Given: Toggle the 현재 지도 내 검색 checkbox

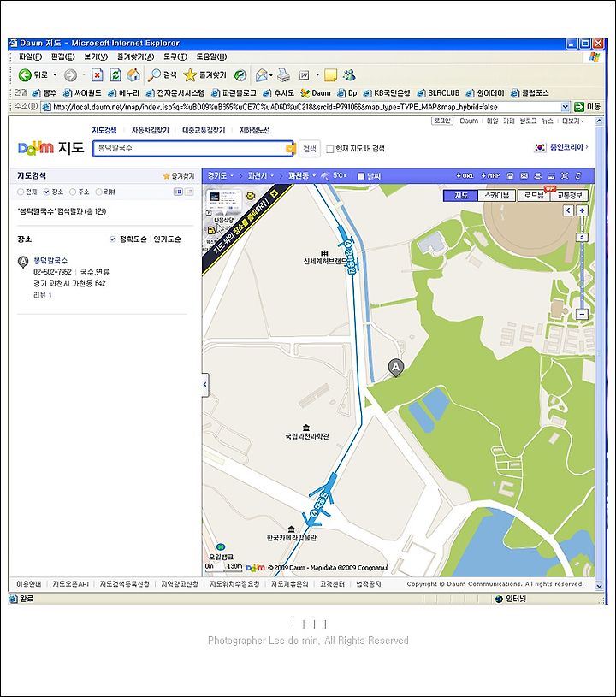Looking at the screenshot, I should (329, 149).
